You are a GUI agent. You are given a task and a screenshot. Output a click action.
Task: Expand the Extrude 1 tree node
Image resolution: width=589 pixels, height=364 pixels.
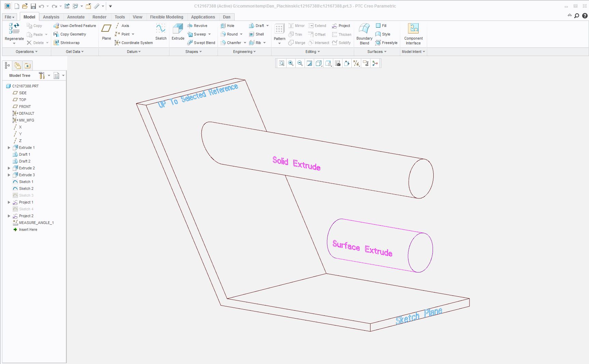point(9,148)
